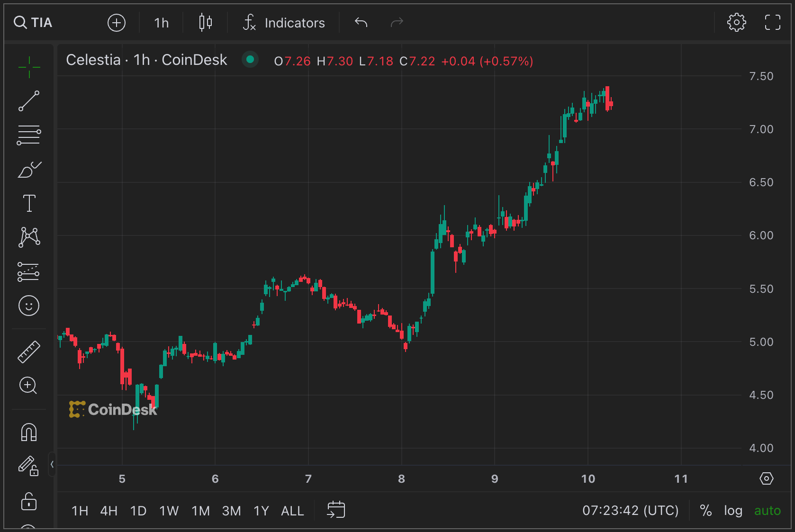Toggle percent scale mode
Screen dimensions: 795x532
[x=706, y=511]
